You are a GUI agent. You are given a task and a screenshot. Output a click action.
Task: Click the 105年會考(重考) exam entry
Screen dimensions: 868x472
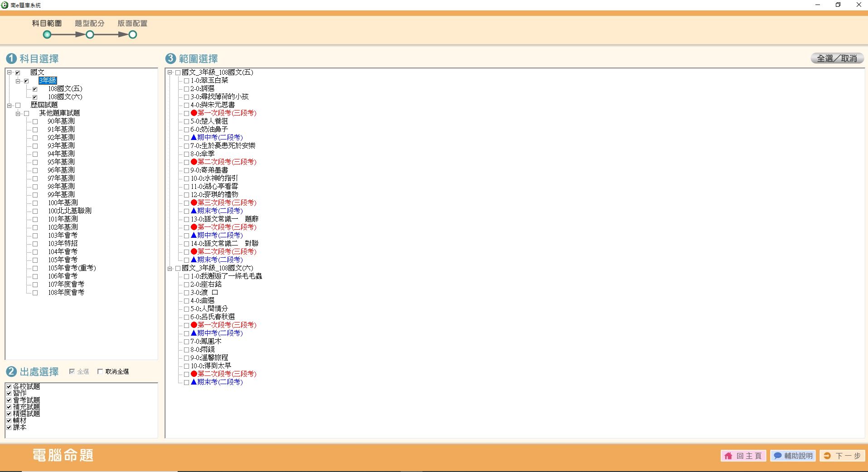click(x=72, y=268)
